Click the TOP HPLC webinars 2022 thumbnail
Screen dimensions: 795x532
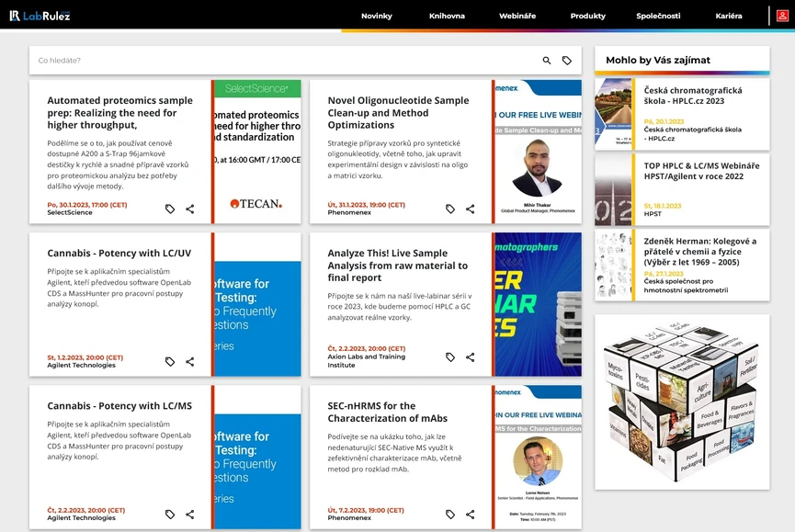click(x=613, y=189)
